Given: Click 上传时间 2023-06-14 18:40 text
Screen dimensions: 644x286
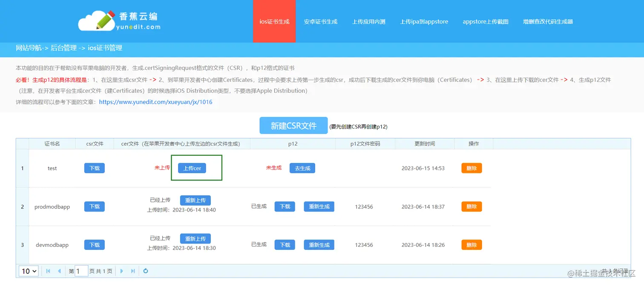Looking at the screenshot, I should tap(181, 210).
